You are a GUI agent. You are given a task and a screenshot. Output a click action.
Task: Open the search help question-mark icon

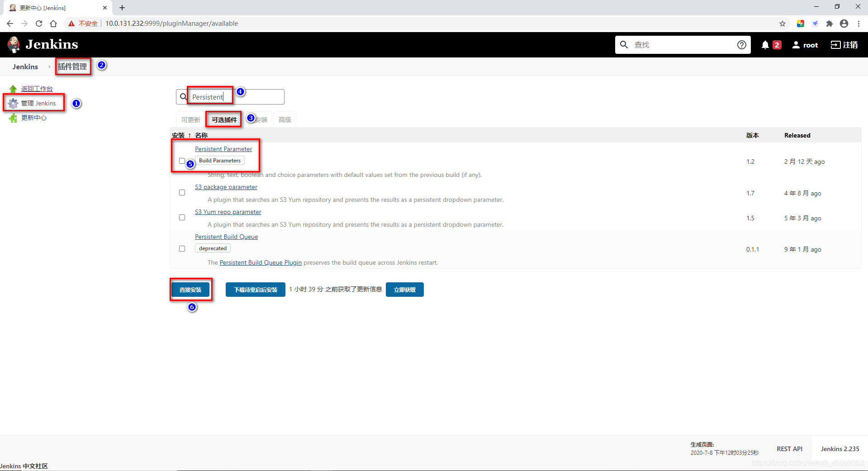[x=742, y=44]
